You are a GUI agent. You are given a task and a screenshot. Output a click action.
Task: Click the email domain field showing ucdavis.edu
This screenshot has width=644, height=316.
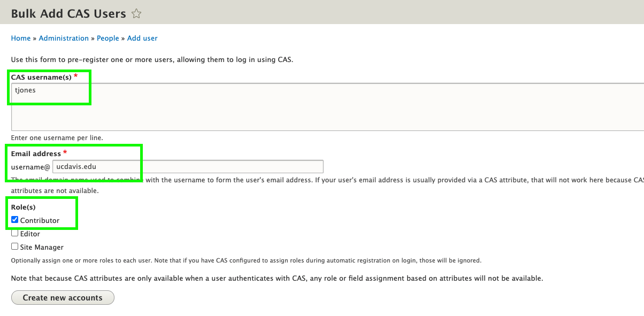point(188,166)
